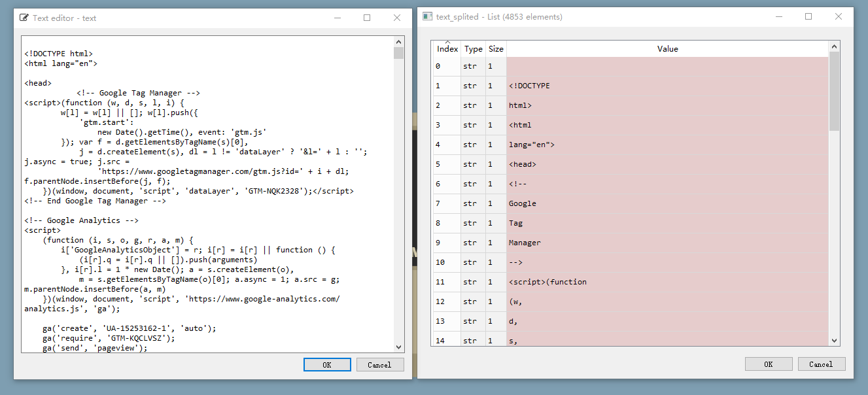The height and width of the screenshot is (395, 868).
Task: Select the empty value cell in row 0
Action: pos(667,66)
